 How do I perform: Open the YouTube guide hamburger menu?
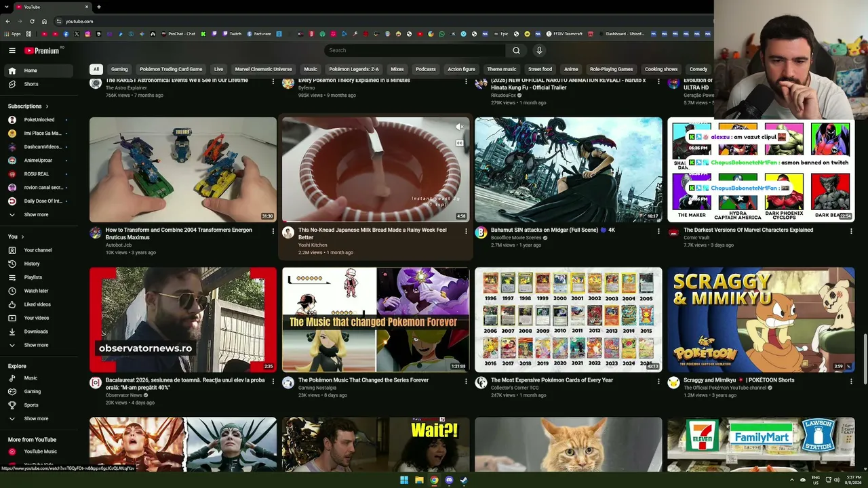click(12, 50)
